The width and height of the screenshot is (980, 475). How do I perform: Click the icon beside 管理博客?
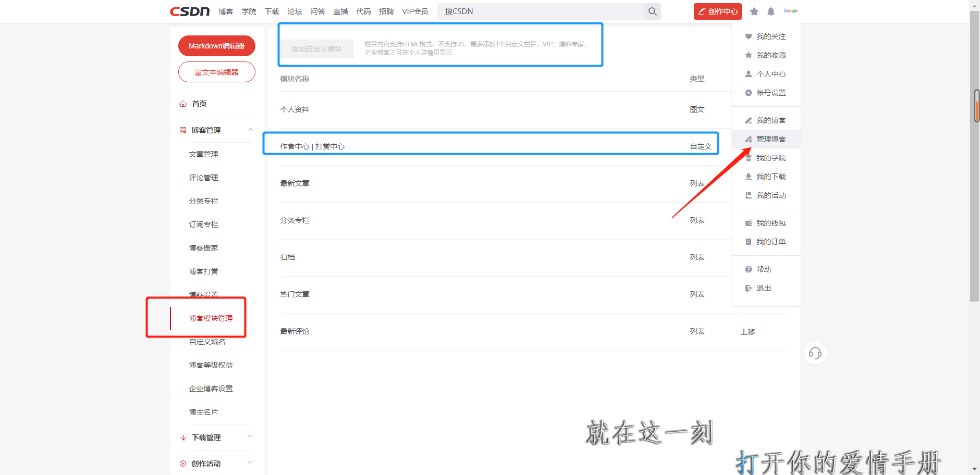[749, 139]
